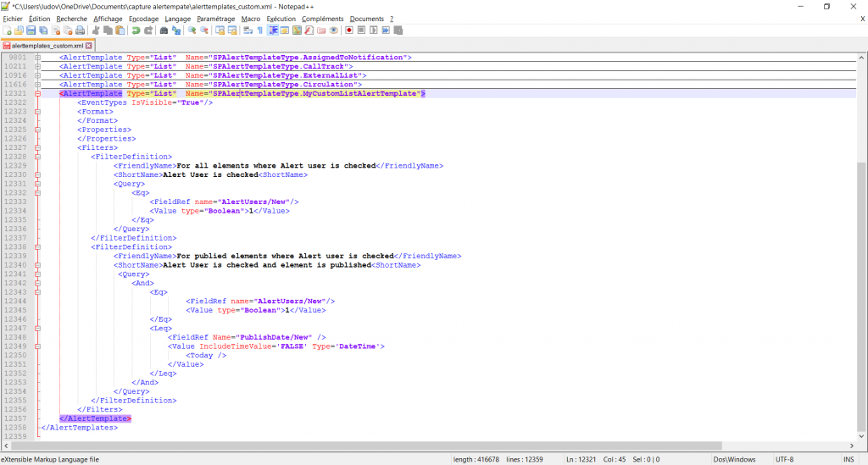Redo the last undone edit

click(148, 30)
